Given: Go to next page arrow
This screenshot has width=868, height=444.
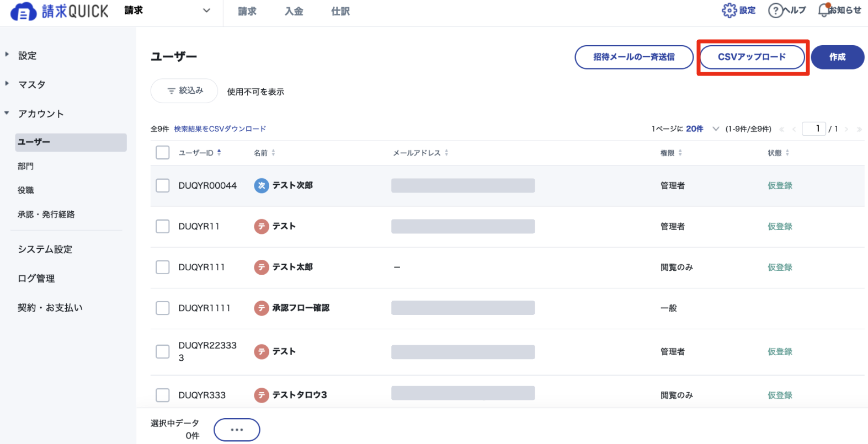Looking at the screenshot, I should 846,129.
